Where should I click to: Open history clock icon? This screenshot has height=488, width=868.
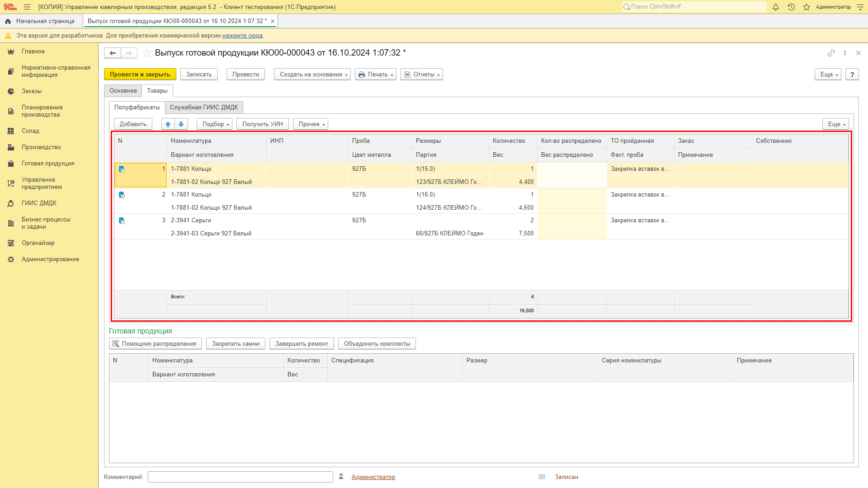[791, 7]
